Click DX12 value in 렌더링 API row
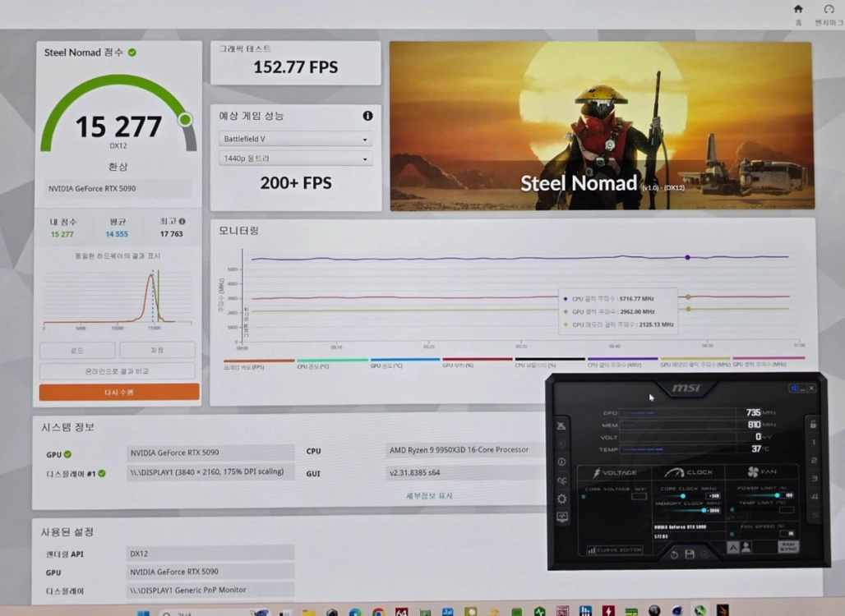Screen dimensions: 845x616 coord(210,554)
